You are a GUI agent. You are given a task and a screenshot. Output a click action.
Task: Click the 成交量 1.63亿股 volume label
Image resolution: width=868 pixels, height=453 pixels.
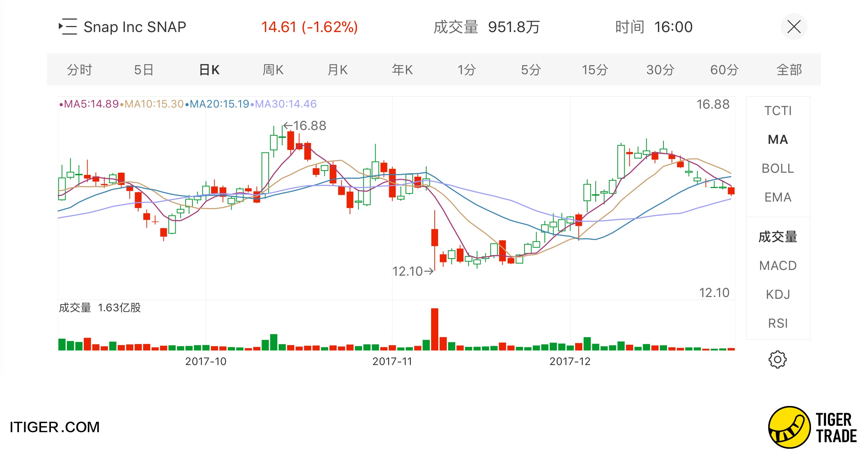coord(100,308)
